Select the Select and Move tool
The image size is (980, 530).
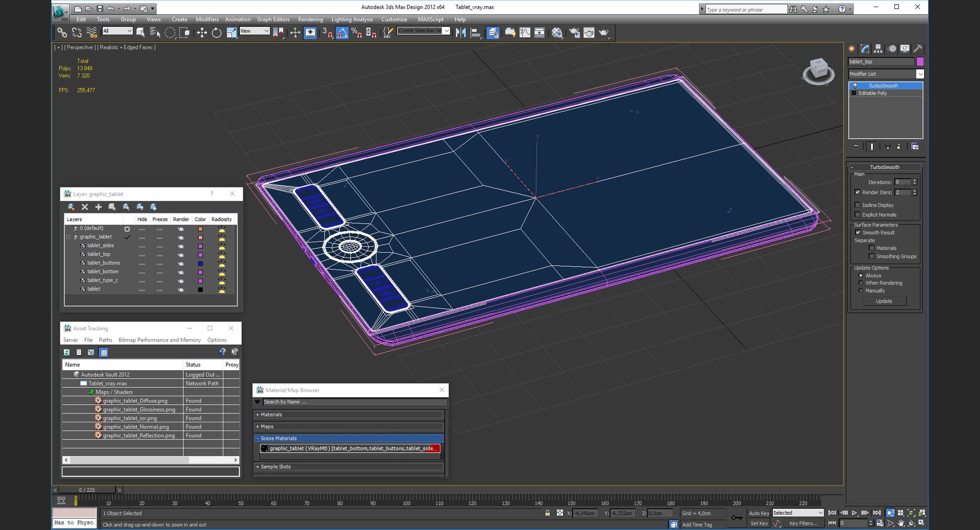click(202, 33)
